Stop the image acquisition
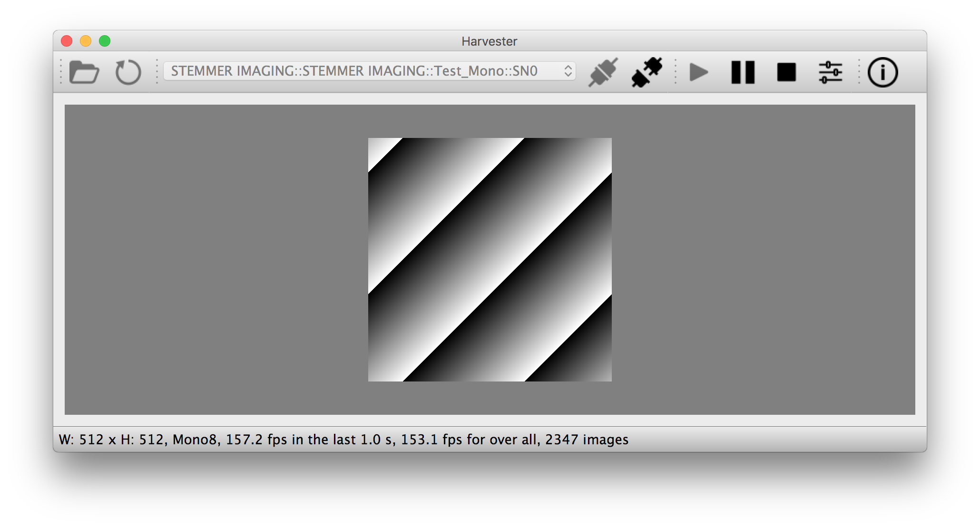This screenshot has width=980, height=528. 786,72
